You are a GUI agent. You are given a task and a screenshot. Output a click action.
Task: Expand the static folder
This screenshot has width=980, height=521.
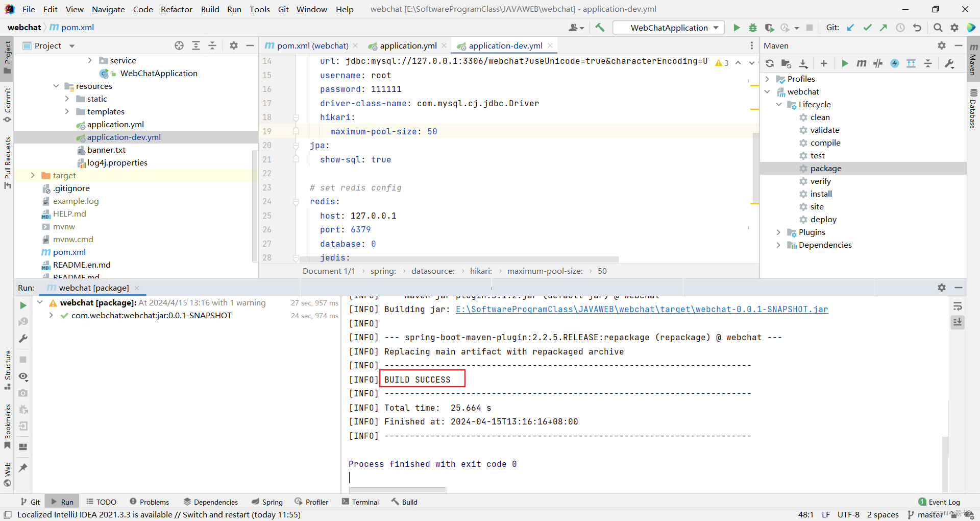[67, 99]
